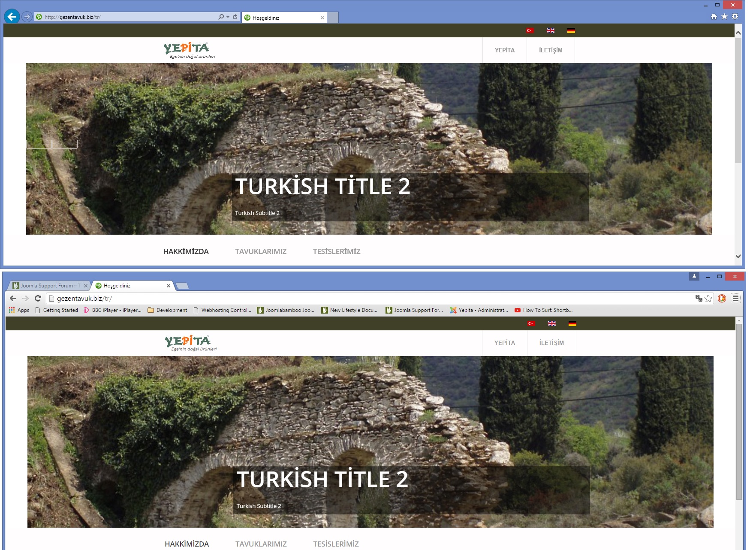Open Development bookmarks folder
The image size is (756, 550).
pyautogui.click(x=167, y=310)
